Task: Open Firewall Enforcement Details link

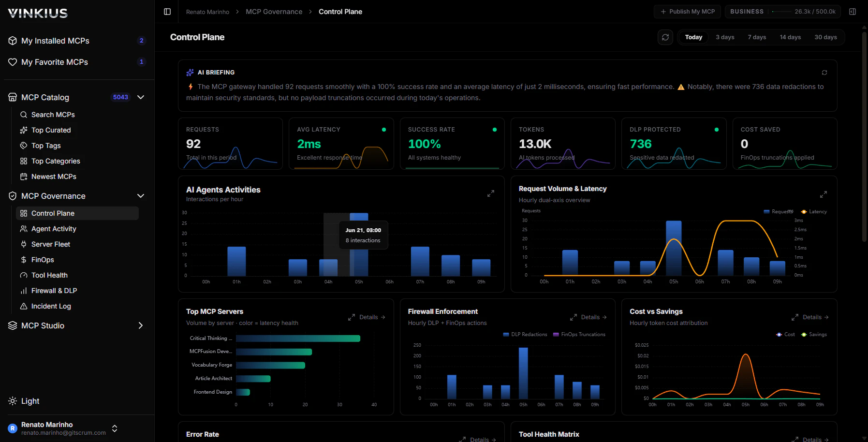Action: click(594, 317)
